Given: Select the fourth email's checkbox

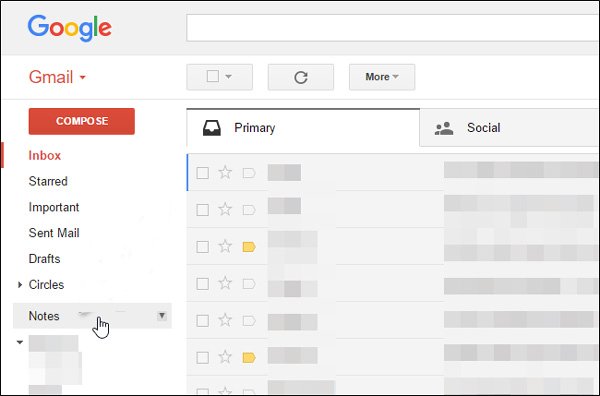Looking at the screenshot, I should click(x=202, y=284).
